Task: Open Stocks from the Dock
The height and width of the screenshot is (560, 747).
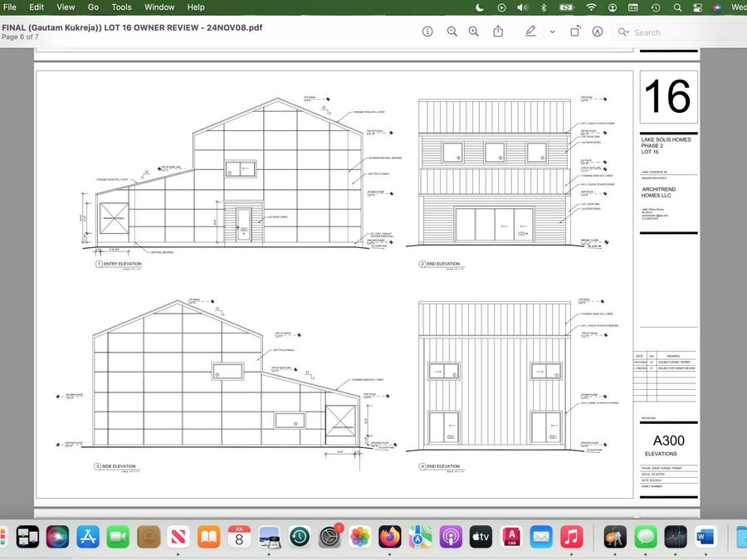Action: click(676, 537)
